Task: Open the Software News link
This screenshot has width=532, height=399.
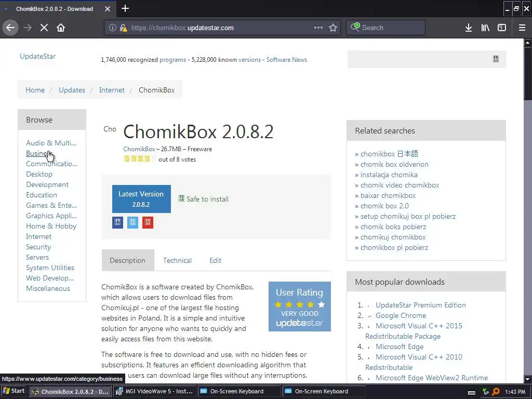Action: coord(287,60)
